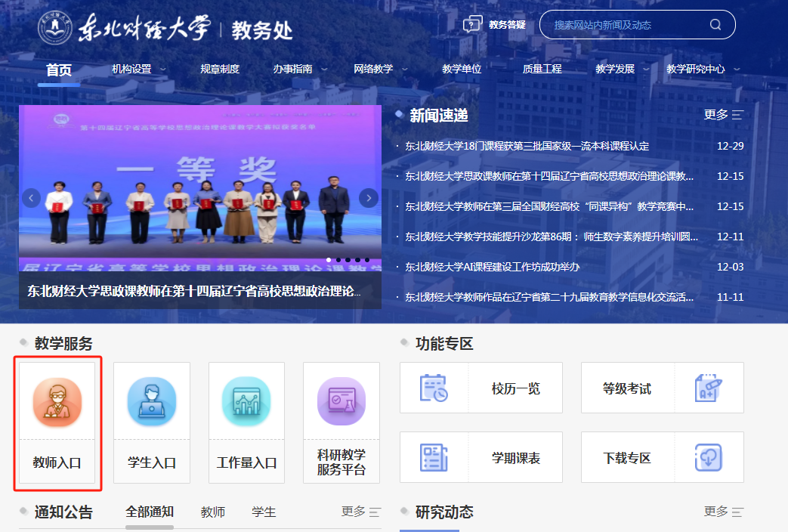
Task: Expand the 机构设置 menu chevron
Action: pyautogui.click(x=163, y=70)
